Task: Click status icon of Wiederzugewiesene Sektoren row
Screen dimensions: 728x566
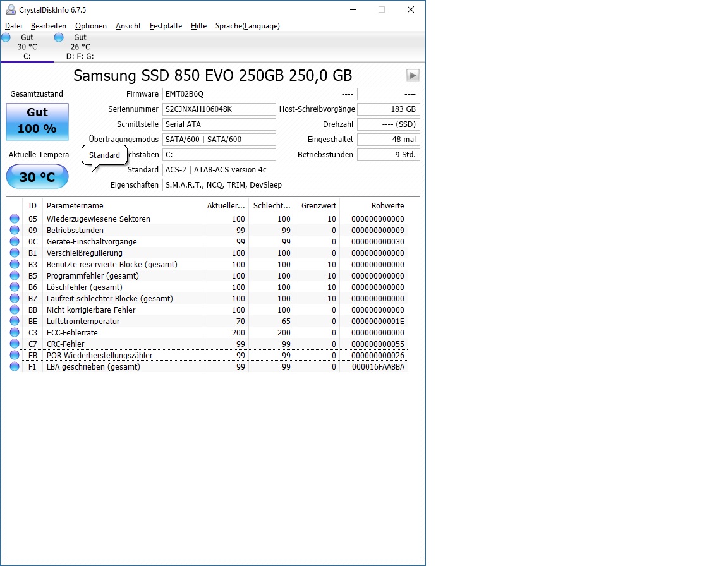Action: 15,219
